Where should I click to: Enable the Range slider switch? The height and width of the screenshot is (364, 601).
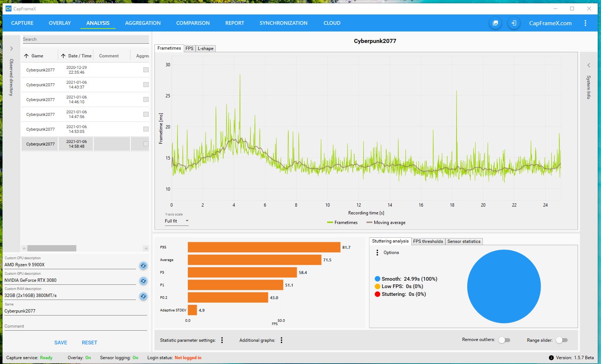click(x=562, y=340)
